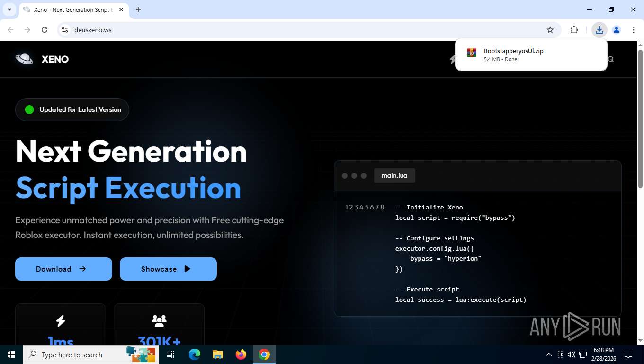This screenshot has height=364, width=644.
Task: Click the browser forward arrow
Action: click(x=27, y=30)
